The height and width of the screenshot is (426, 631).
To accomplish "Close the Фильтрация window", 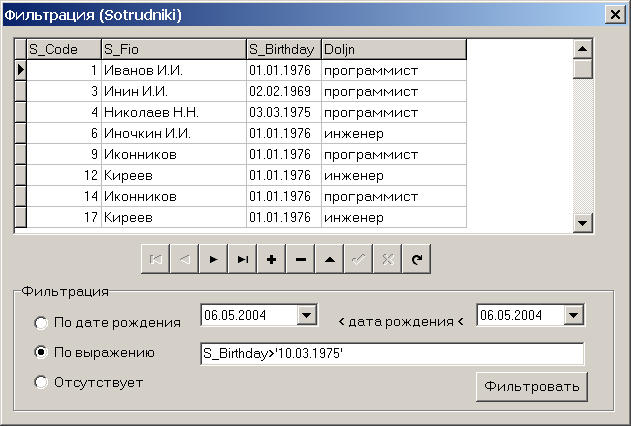I will pos(615,14).
